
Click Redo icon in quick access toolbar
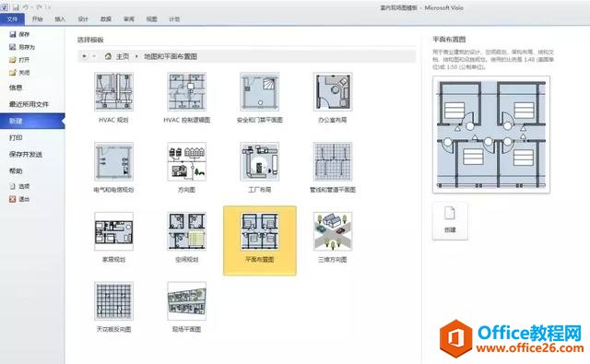(39, 7)
